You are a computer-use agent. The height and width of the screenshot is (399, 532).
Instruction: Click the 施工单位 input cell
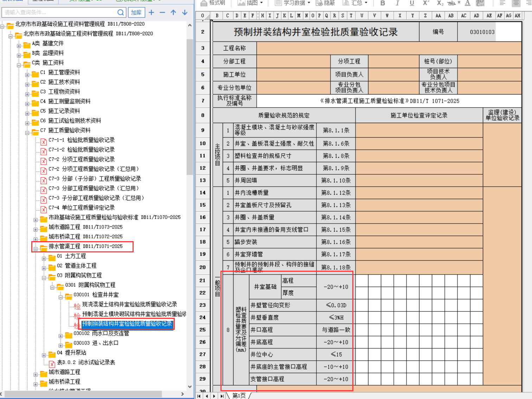pyautogui.click(x=294, y=75)
